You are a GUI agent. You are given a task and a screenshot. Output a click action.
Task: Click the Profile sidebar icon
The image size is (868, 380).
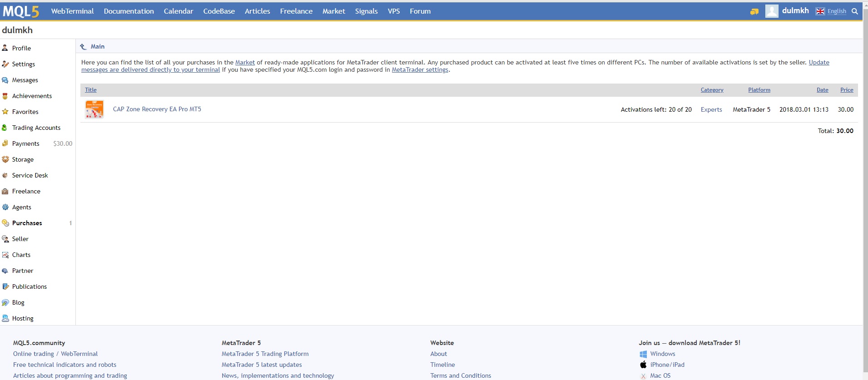click(x=5, y=48)
